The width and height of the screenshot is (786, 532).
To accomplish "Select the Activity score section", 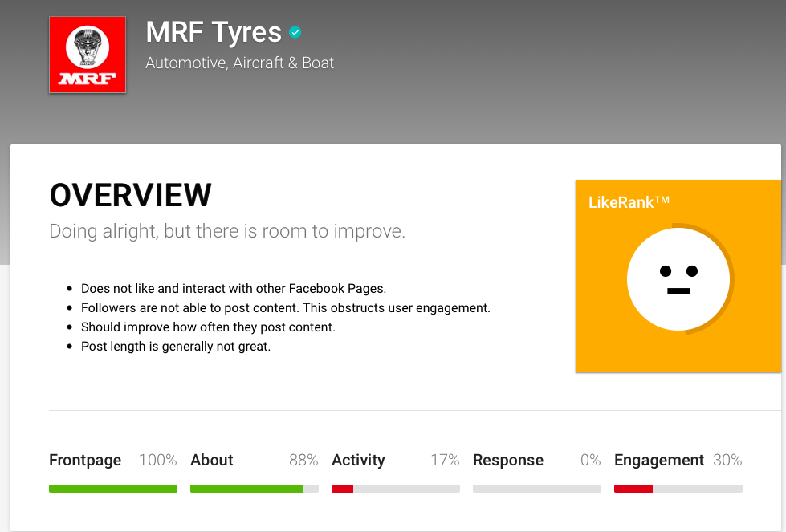I will click(396, 472).
